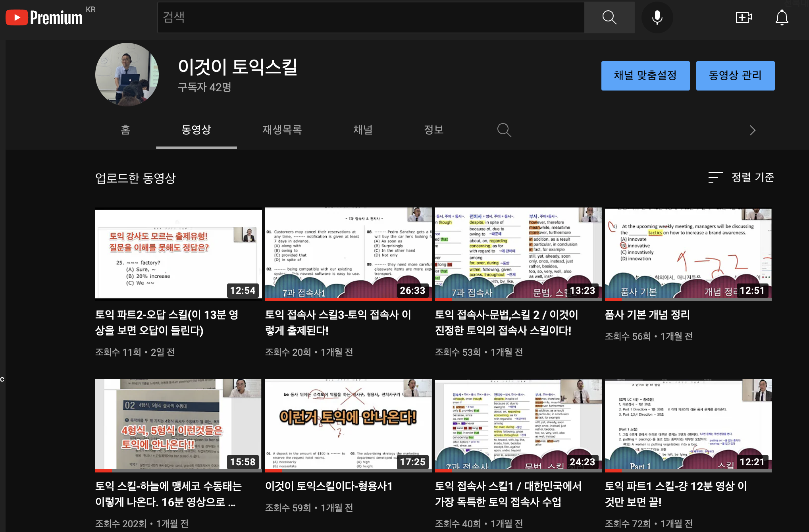Open the create video camera icon
This screenshot has width=809, height=532.
coord(743,17)
